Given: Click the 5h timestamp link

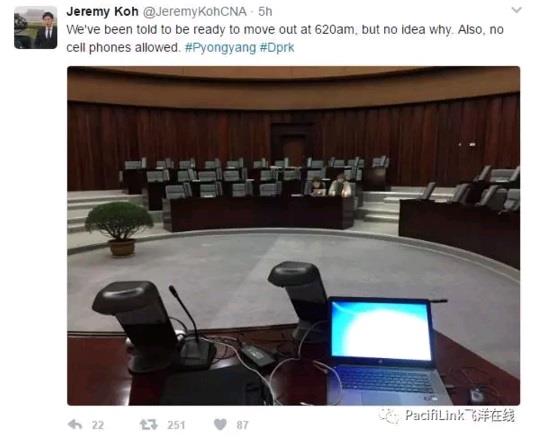Looking at the screenshot, I should pos(265,12).
